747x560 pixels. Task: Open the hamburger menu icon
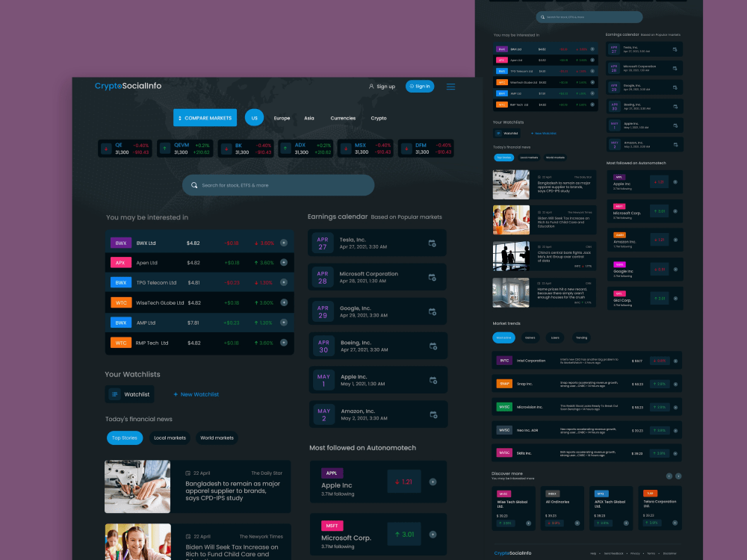tap(450, 87)
